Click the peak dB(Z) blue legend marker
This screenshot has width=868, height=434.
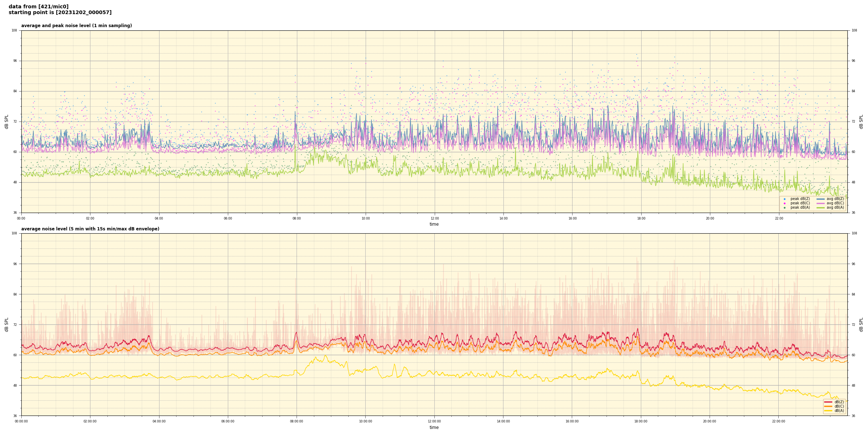[x=784, y=199]
